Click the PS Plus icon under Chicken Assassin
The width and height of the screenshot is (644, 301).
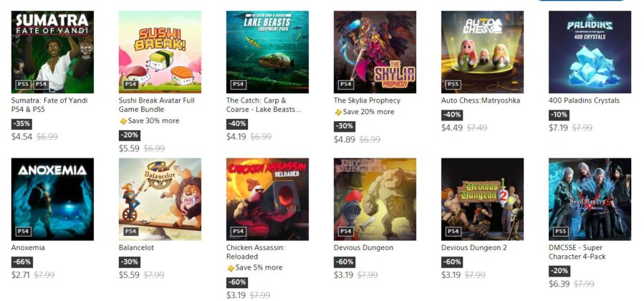pyautogui.click(x=231, y=268)
